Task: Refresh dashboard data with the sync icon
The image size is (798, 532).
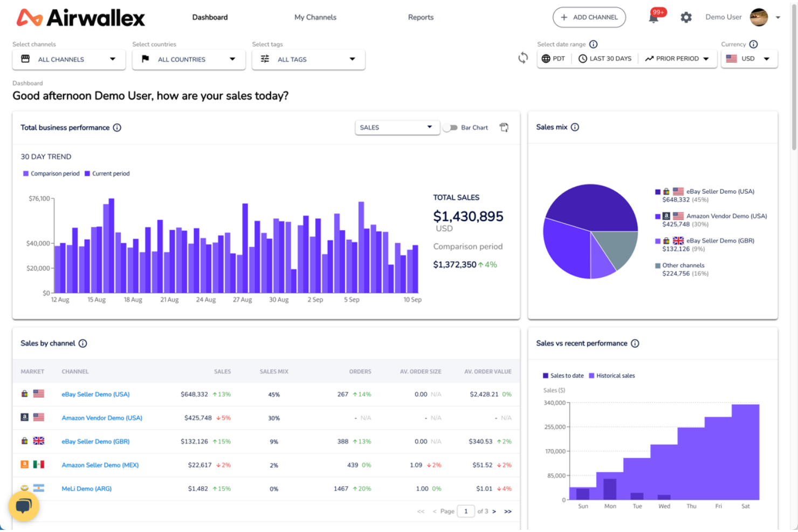Action: click(x=522, y=58)
